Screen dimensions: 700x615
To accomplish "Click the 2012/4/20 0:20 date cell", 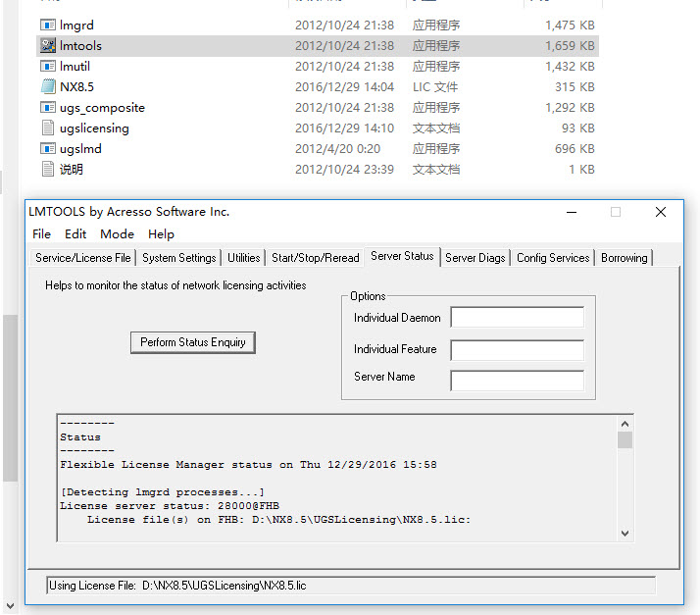I will coord(337,149).
